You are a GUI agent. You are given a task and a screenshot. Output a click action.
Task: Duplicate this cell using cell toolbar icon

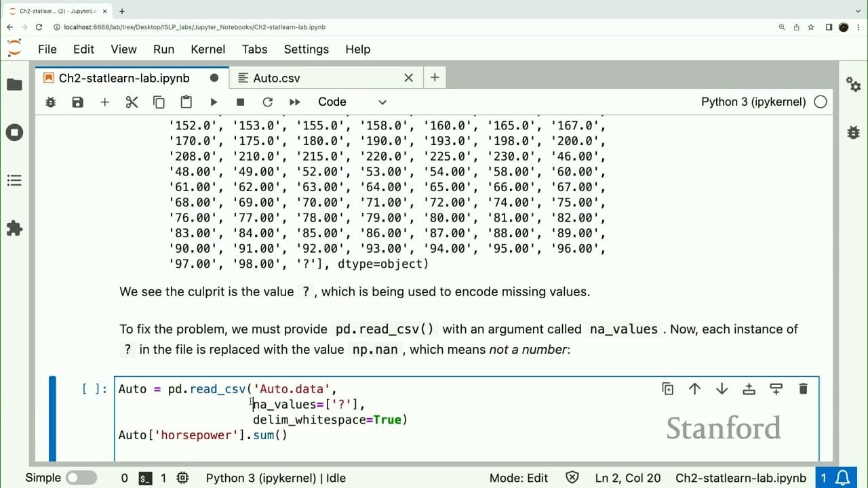coord(667,389)
